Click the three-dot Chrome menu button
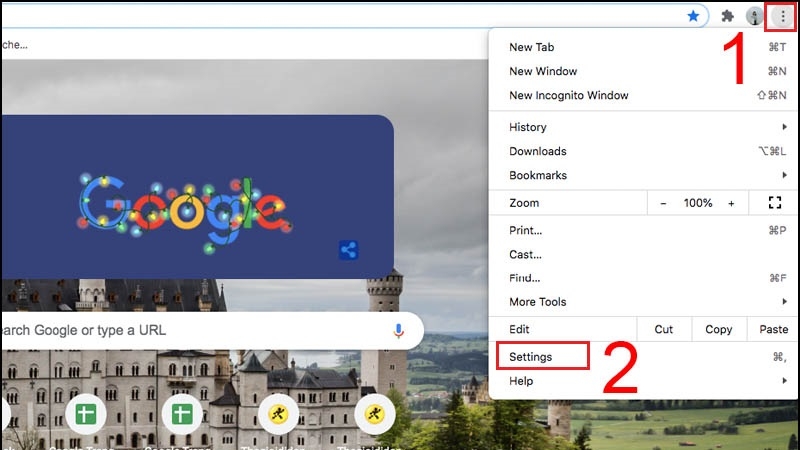The height and width of the screenshot is (450, 800). coord(783,16)
